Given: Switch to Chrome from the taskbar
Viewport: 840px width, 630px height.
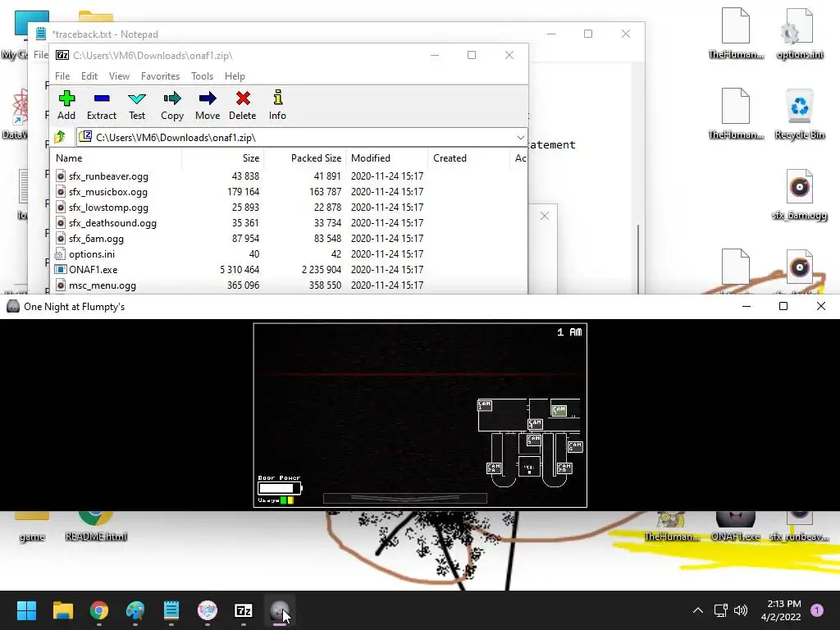Looking at the screenshot, I should [99, 610].
